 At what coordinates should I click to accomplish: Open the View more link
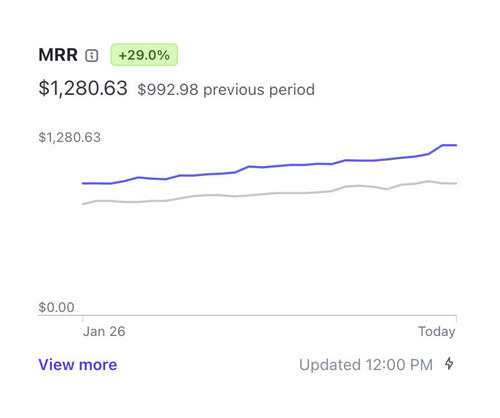coord(78,365)
